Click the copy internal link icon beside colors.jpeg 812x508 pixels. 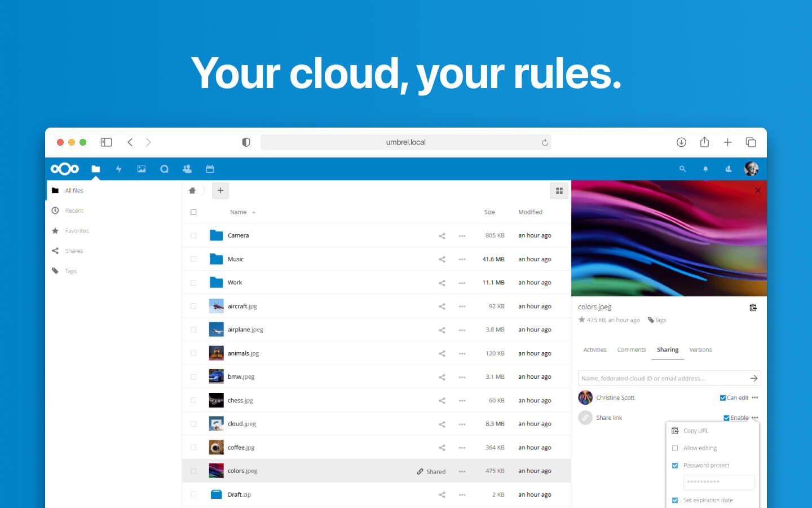click(x=753, y=307)
